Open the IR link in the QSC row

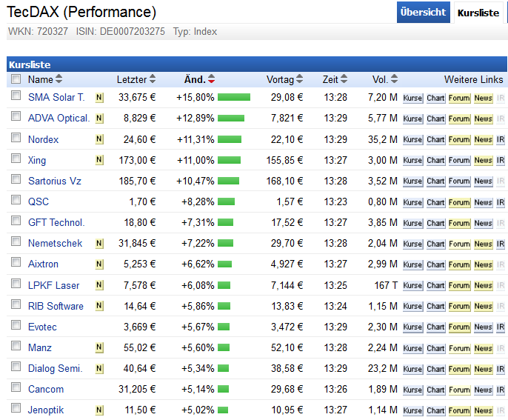[x=501, y=202]
